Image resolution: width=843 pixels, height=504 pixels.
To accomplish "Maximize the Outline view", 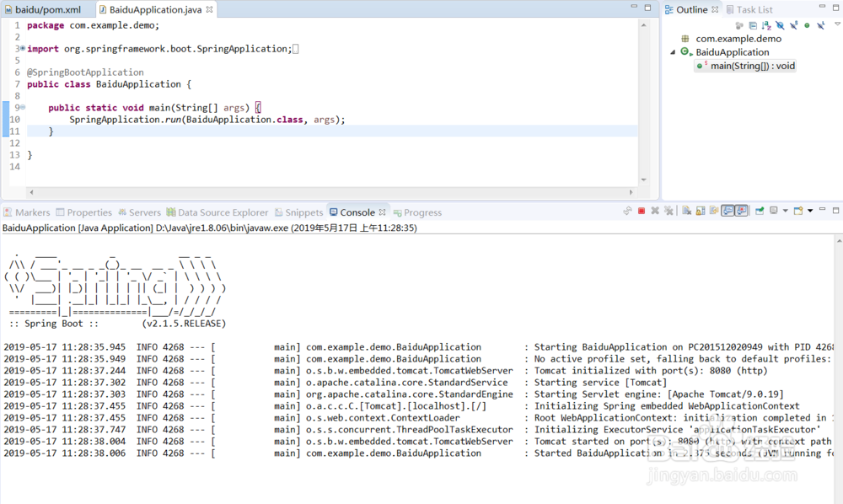I will [x=836, y=8].
